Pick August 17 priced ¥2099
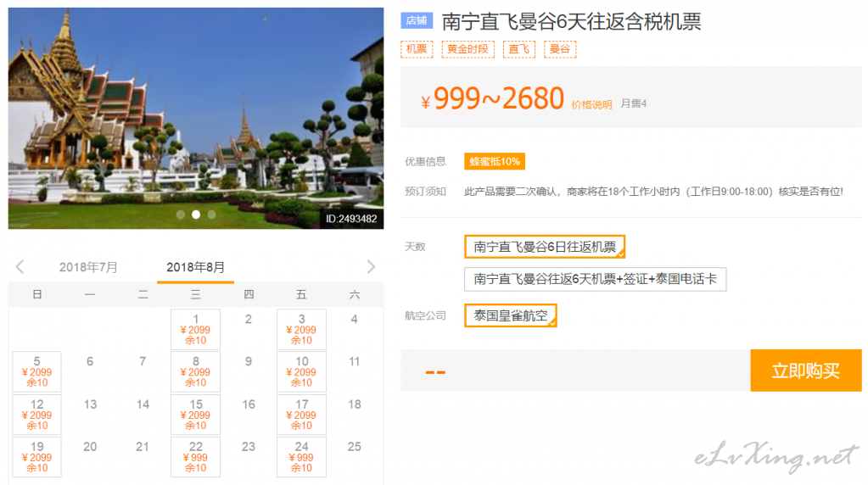 pyautogui.click(x=301, y=415)
